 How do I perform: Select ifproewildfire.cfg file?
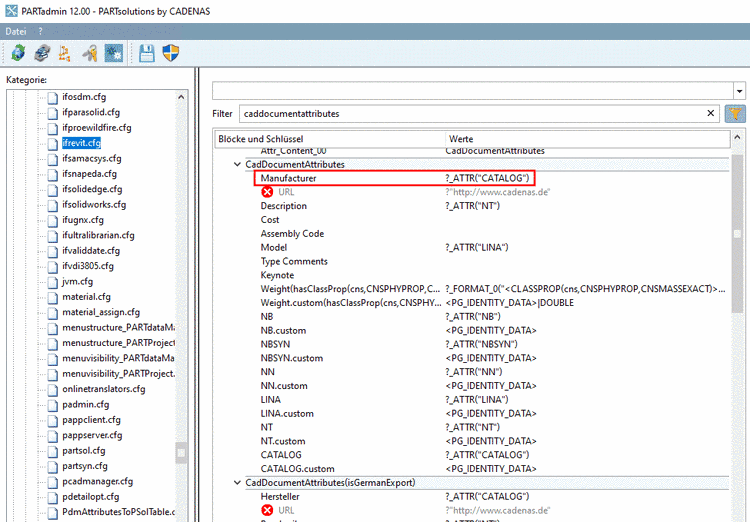pos(97,127)
